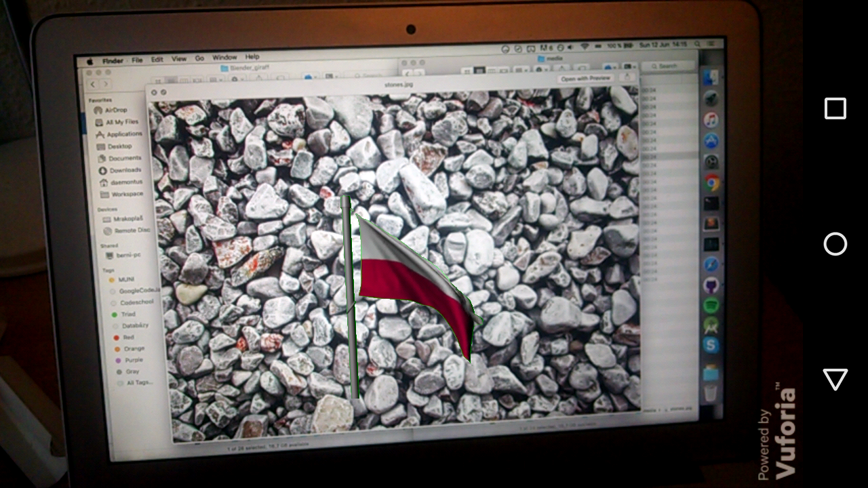This screenshot has width=868, height=488.
Task: Open iTunes from the Dock
Action: 711,120
